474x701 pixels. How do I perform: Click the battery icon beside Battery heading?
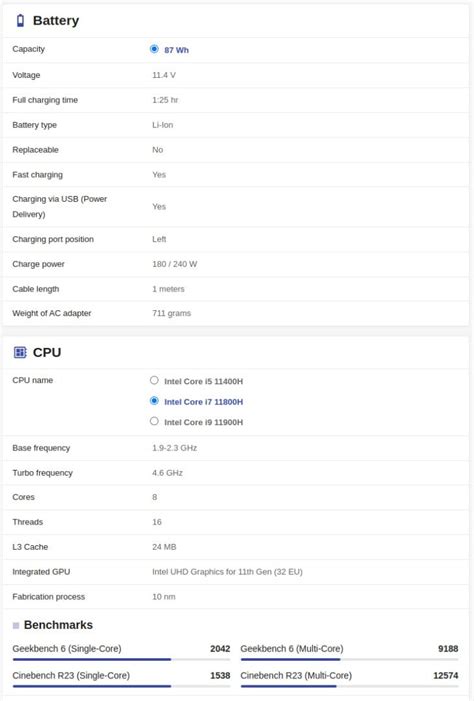pos(20,21)
